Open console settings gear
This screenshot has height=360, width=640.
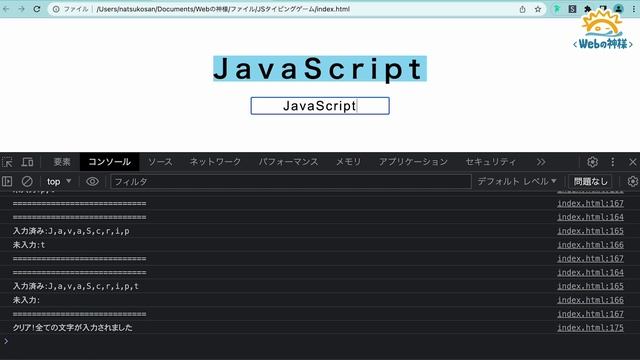tap(632, 181)
